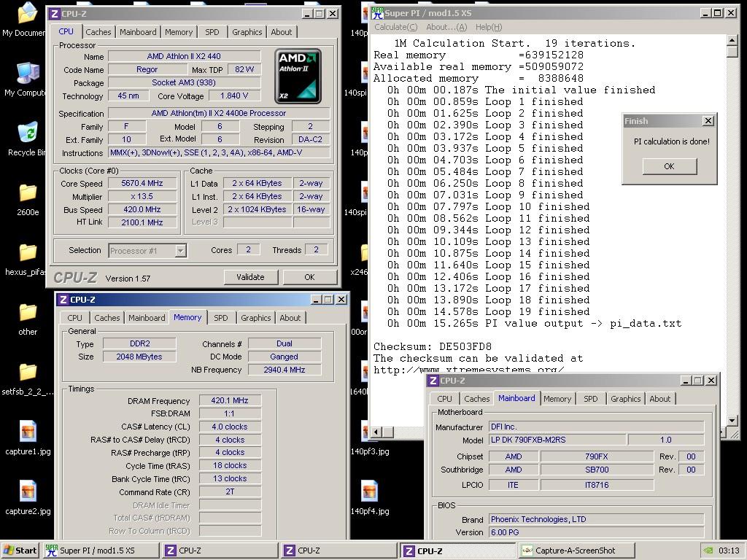Click the Core Voltage 1.840 V value

pos(234,96)
